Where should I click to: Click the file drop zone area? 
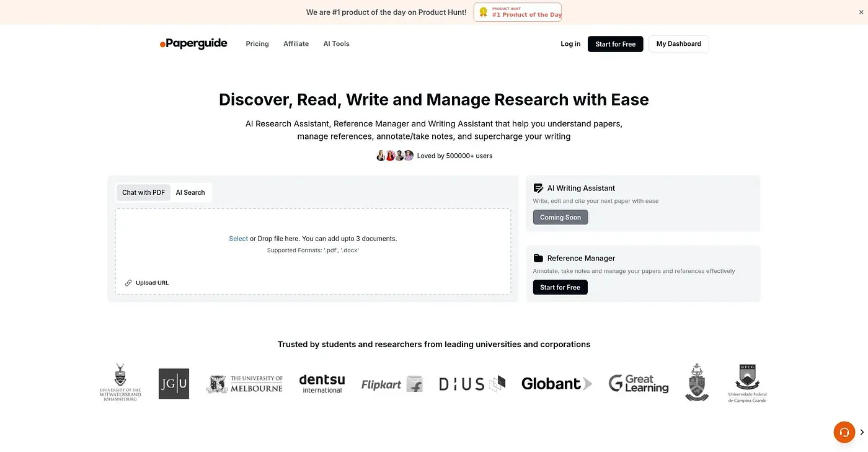[x=313, y=251]
